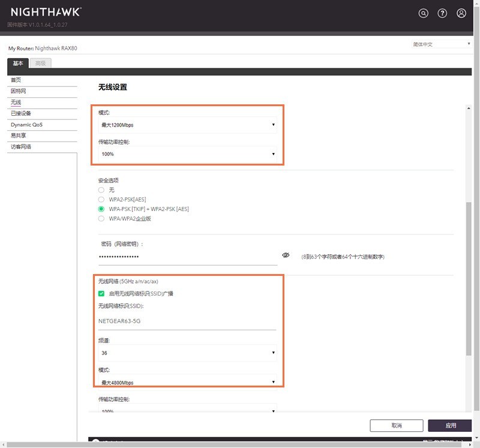Screen dimensions: 480x448
Task: Select WPA/WPA2企业版 security option
Action: tap(101, 218)
